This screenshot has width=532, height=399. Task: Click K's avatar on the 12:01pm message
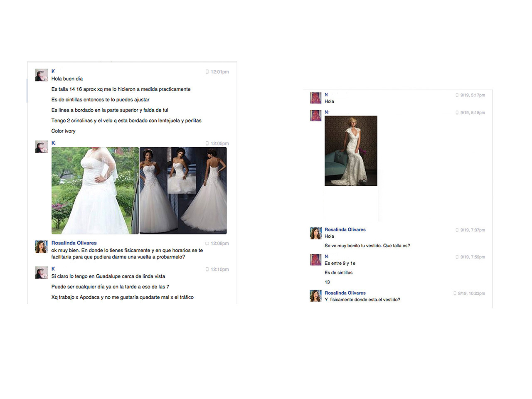(41, 75)
